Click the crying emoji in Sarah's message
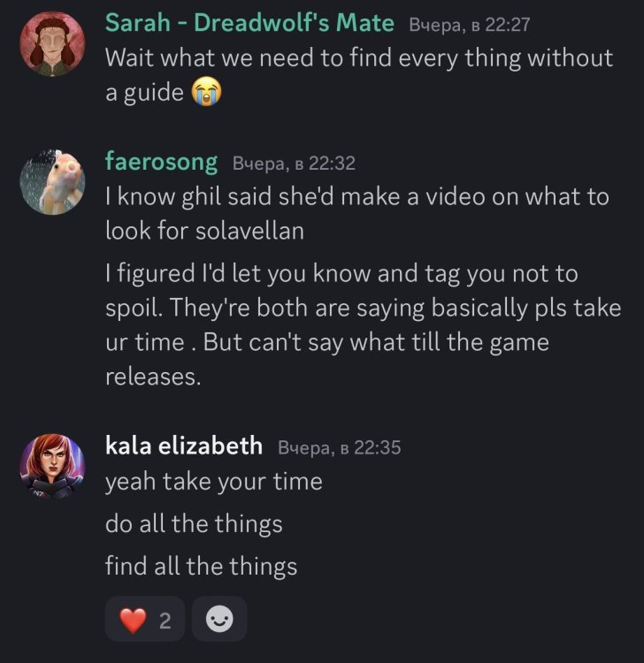 (x=207, y=92)
